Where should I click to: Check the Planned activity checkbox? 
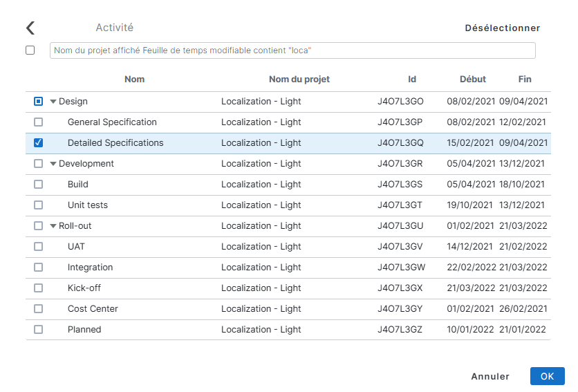click(x=38, y=330)
